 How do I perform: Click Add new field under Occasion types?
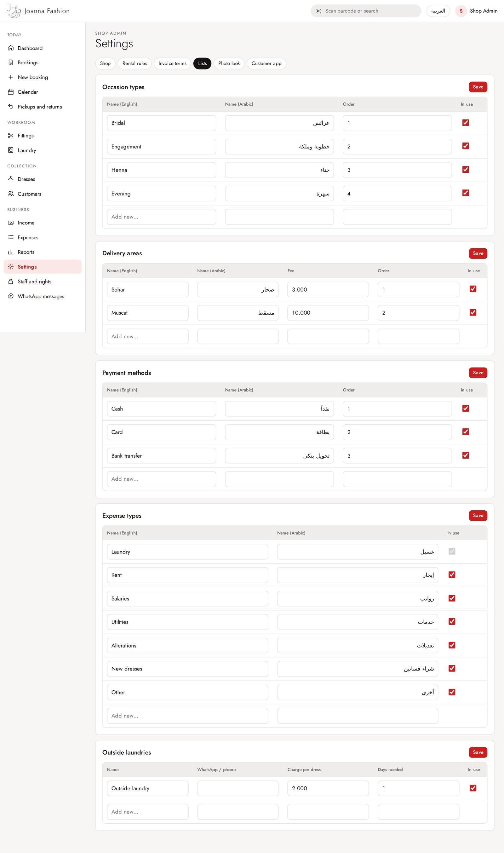(x=161, y=217)
